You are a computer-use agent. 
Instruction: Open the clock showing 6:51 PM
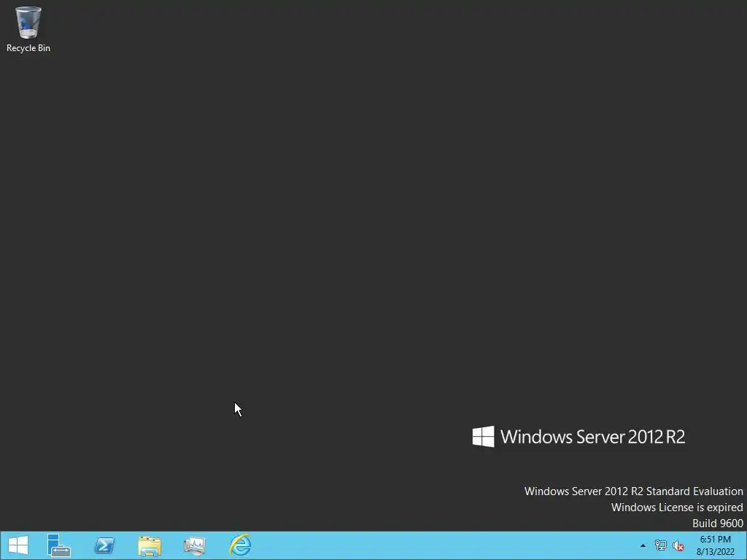pos(715,545)
